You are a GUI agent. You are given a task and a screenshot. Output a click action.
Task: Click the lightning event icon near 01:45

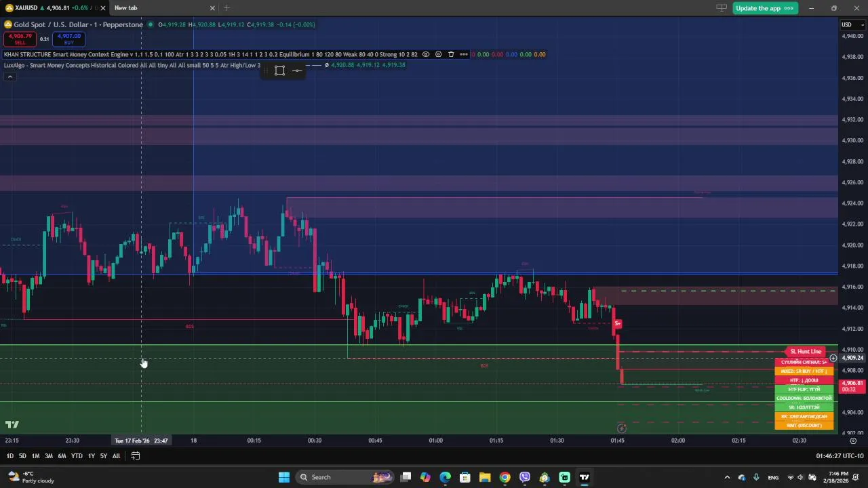(x=621, y=428)
